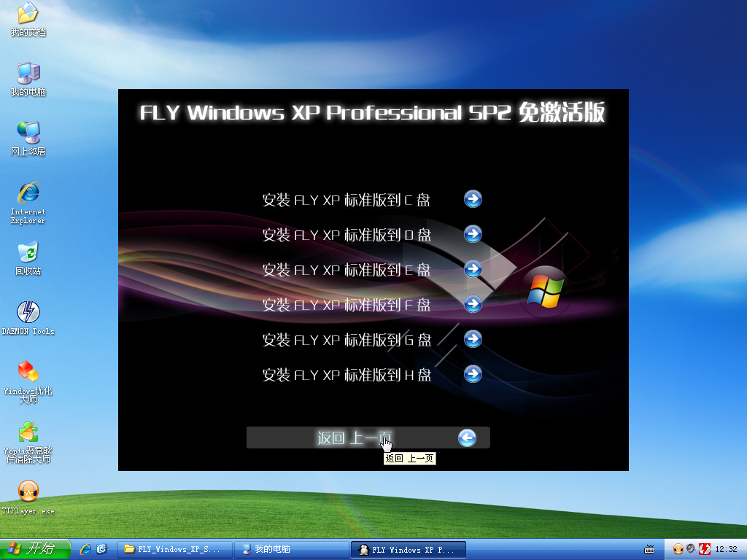The image size is (747, 560).
Task: Select the TTPlayer.exe desktop icon
Action: 28,498
